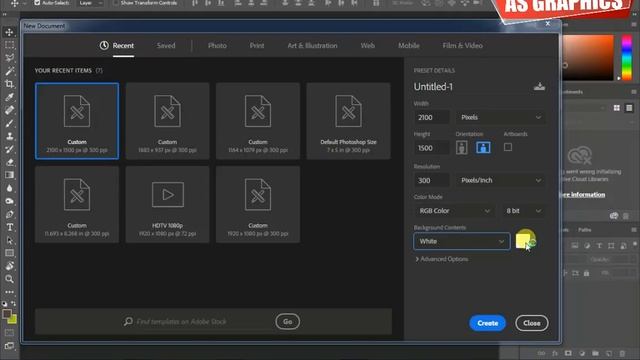Viewport: 640px width, 360px height.
Task: Click the Width input field showing 2100
Action: tap(431, 117)
